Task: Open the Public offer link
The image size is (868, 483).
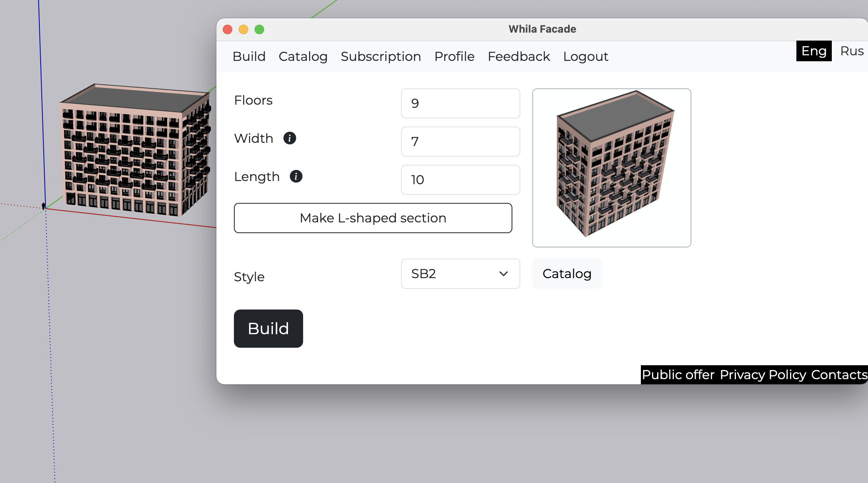Action: point(678,375)
